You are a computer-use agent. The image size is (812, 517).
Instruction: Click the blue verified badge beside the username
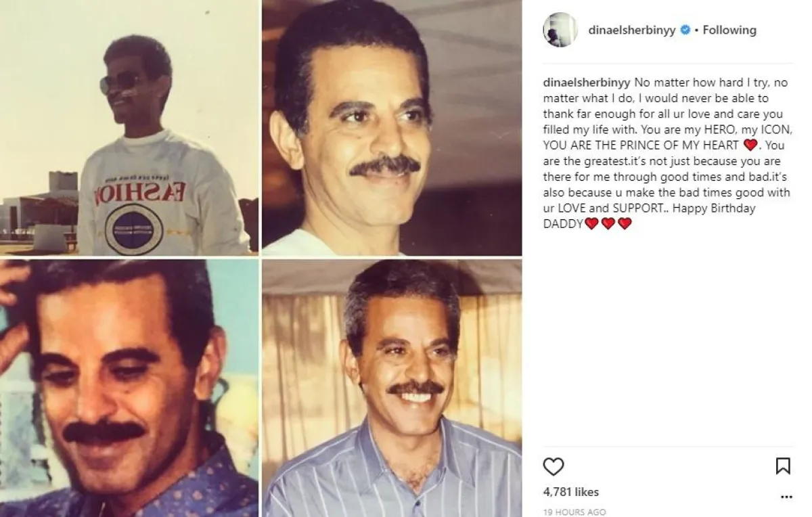pos(685,30)
